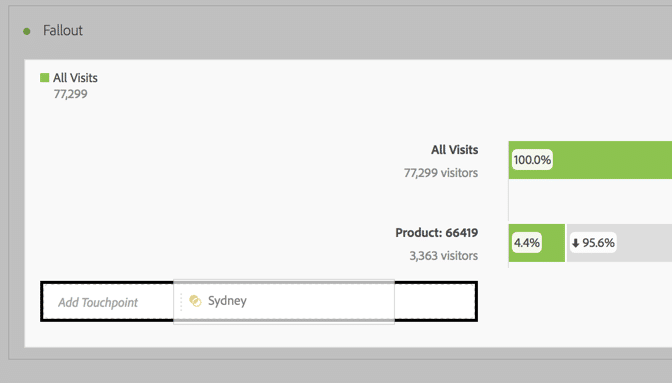This screenshot has height=383, width=672.
Task: Select the All Visits touchpoint label
Action: click(454, 150)
